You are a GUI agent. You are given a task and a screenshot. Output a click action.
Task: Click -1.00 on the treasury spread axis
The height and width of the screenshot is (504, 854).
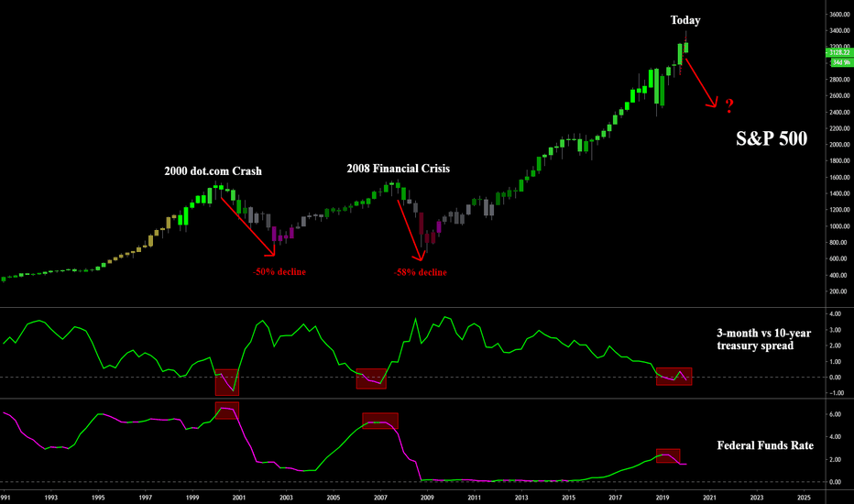pyautogui.click(x=836, y=393)
